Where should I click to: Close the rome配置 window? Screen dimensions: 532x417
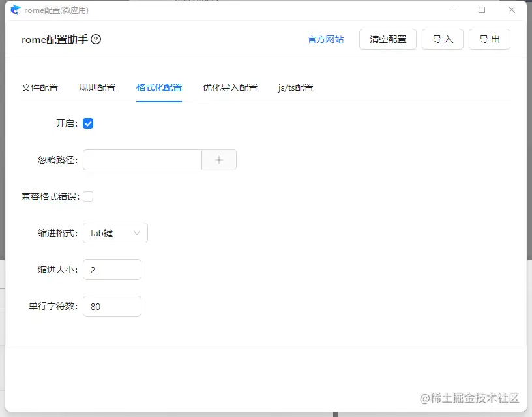[x=512, y=10]
